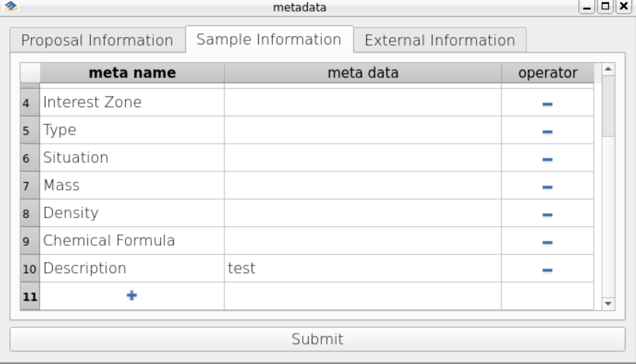Screen dimensions: 636x364
Task: Click the application icon in the title bar
Action: pyautogui.click(x=11, y=6)
